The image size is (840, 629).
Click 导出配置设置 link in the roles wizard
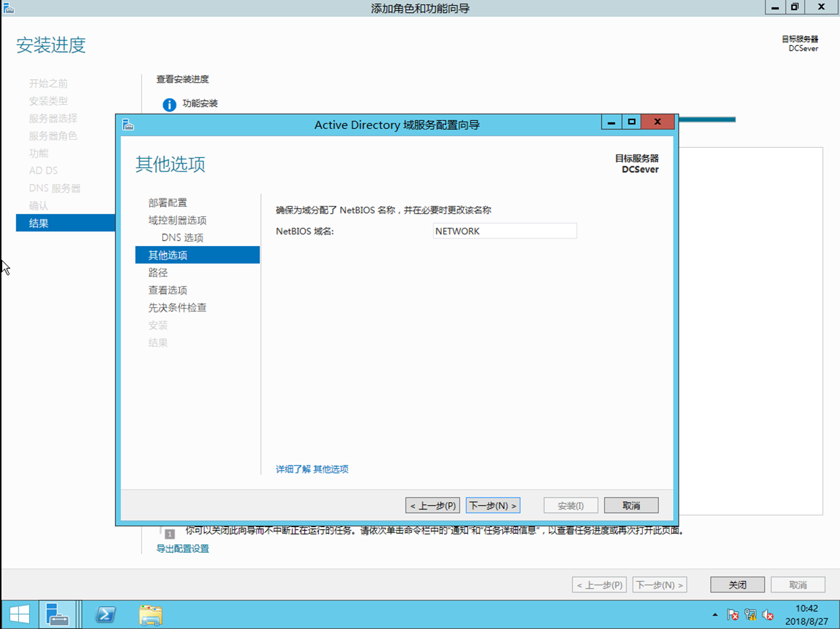pos(182,549)
